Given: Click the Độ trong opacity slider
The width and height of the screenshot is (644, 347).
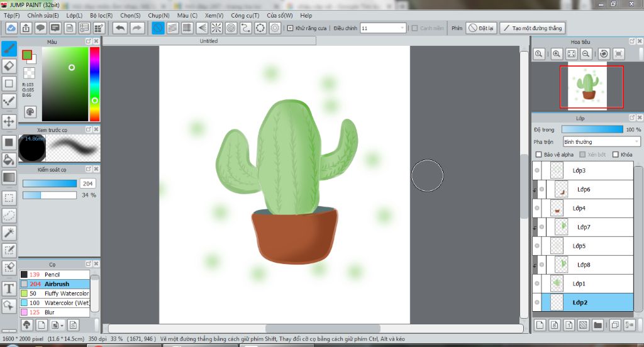Looking at the screenshot, I should (592, 129).
